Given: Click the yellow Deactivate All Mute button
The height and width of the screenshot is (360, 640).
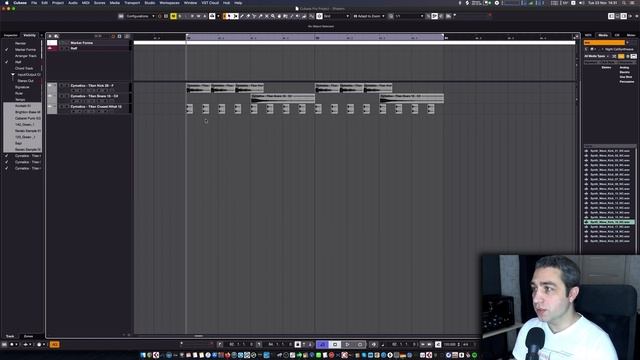Looking at the screenshot, I should tap(173, 16).
